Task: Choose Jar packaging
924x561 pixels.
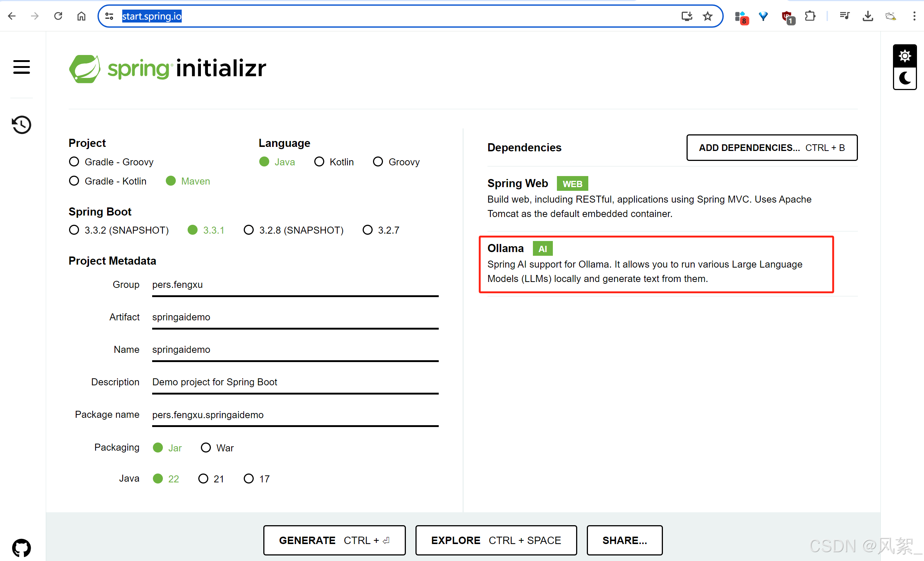Action: [167, 448]
